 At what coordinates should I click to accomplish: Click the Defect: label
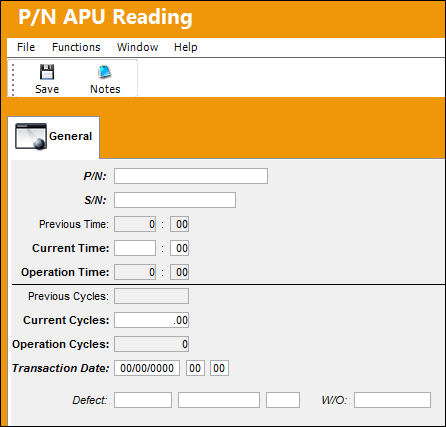click(x=90, y=400)
